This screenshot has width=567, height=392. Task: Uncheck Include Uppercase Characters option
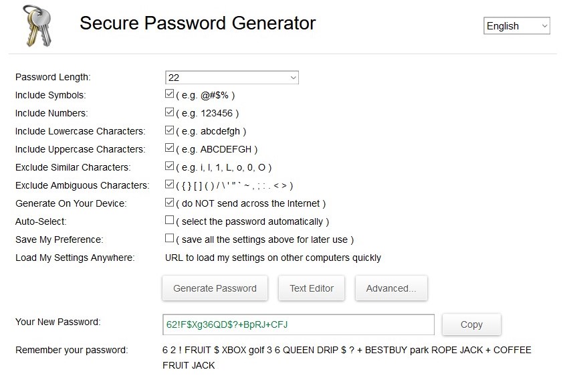[169, 148]
